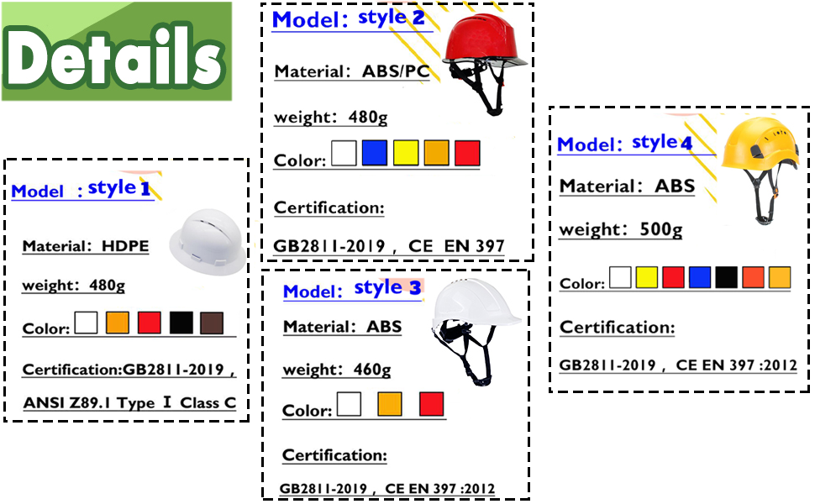Pick the white swatch for style 3

349,404
